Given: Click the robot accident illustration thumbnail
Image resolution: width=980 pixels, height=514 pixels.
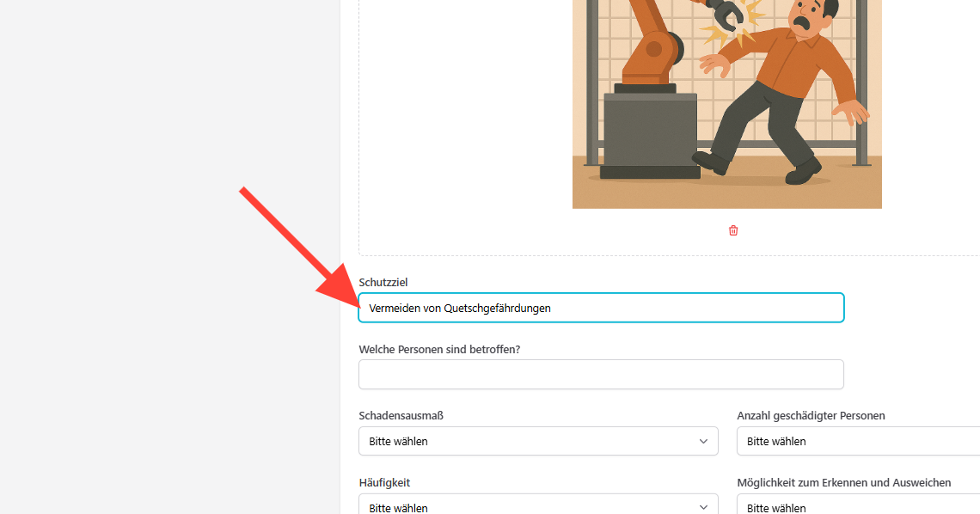Looking at the screenshot, I should (x=727, y=104).
